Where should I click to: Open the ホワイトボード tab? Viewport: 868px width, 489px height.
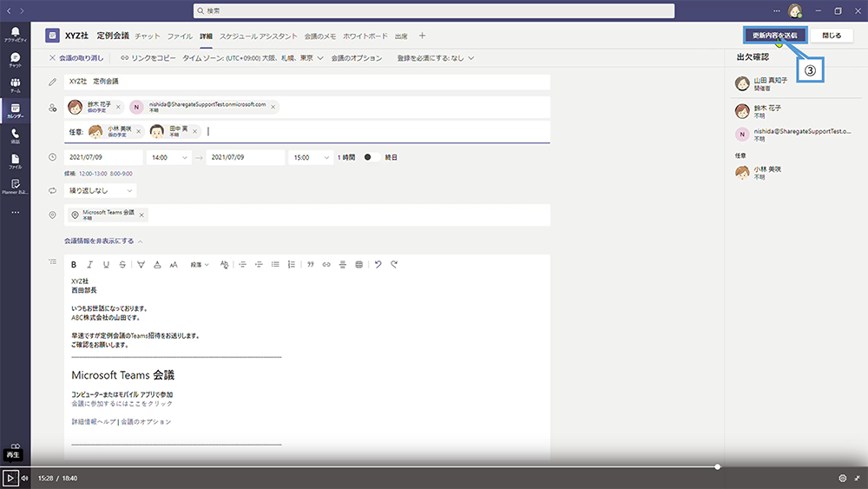[x=365, y=36]
